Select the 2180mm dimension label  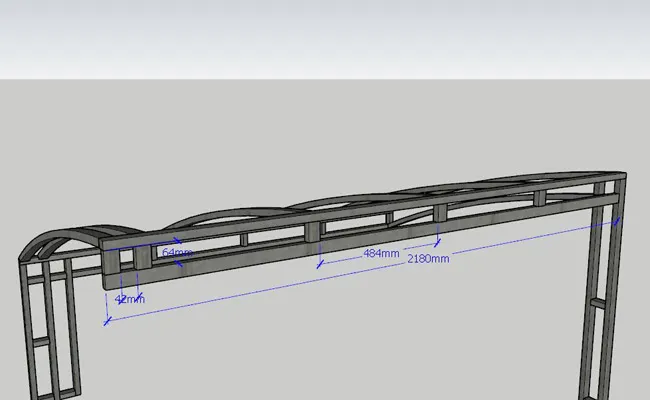pyautogui.click(x=428, y=259)
